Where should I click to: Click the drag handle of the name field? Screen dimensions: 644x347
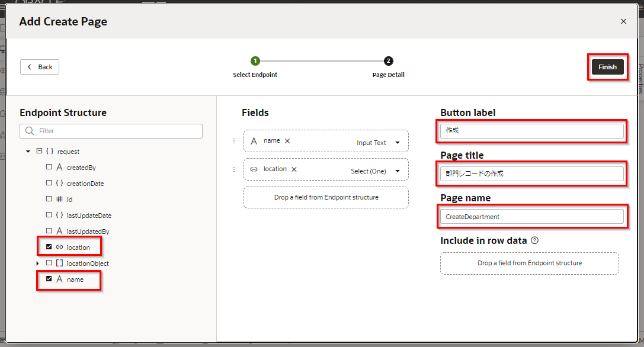pyautogui.click(x=233, y=141)
